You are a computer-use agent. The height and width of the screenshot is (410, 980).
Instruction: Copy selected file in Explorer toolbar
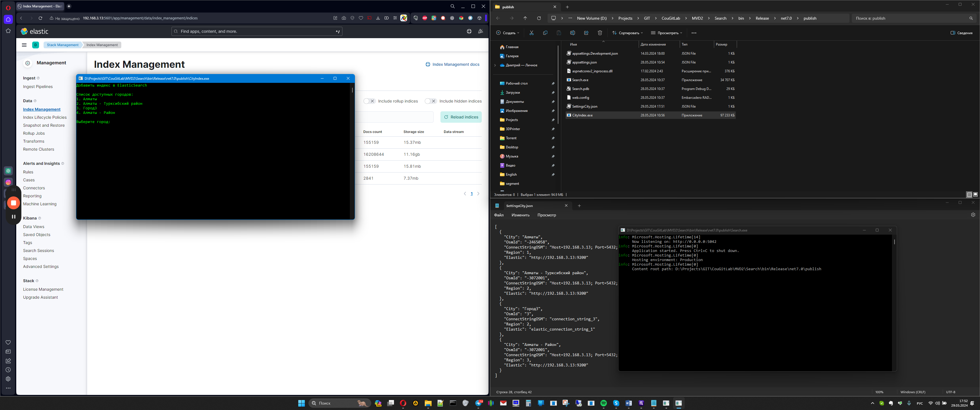[x=545, y=33]
